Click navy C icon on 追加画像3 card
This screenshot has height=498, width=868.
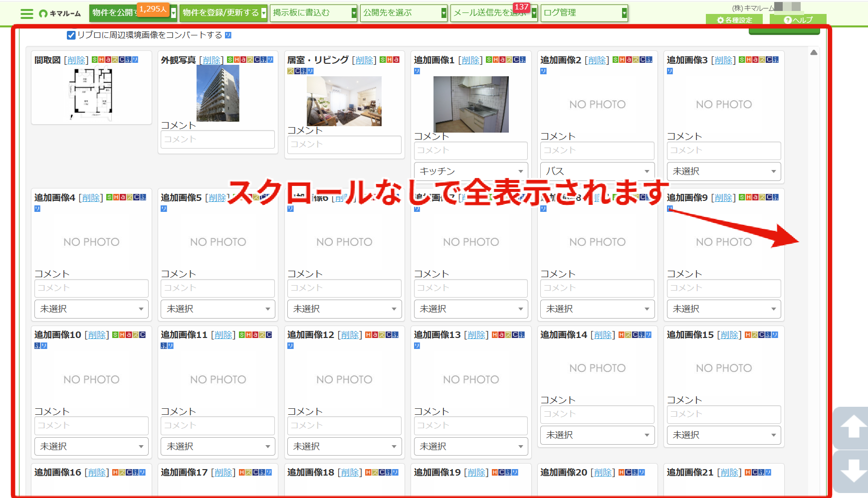click(769, 59)
